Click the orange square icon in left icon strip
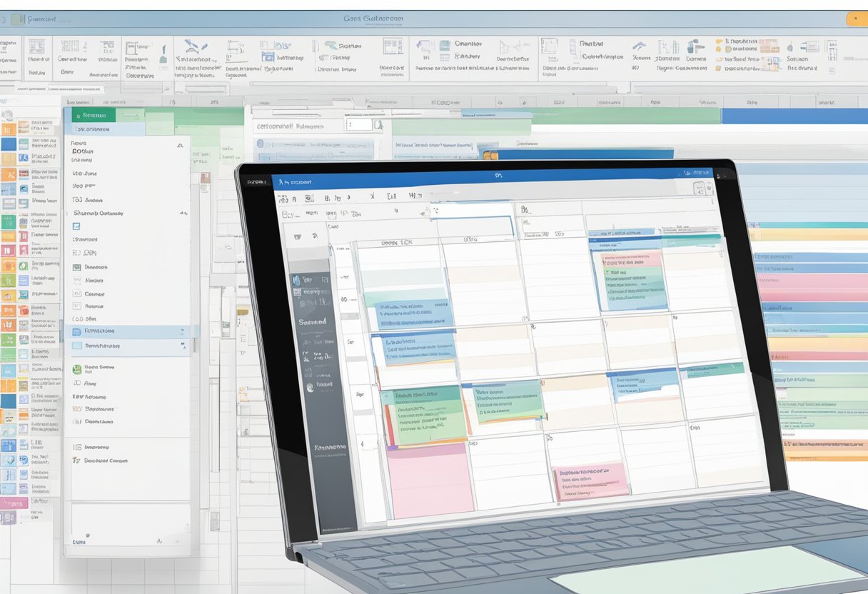The width and height of the screenshot is (868, 594). point(8,129)
